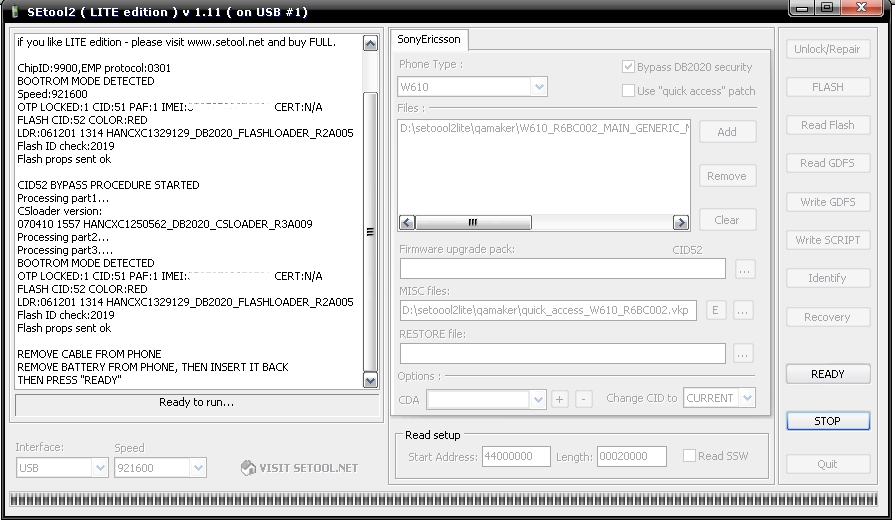Close the SEtool2 window
This screenshot has width=895, height=521.
pos(862,7)
